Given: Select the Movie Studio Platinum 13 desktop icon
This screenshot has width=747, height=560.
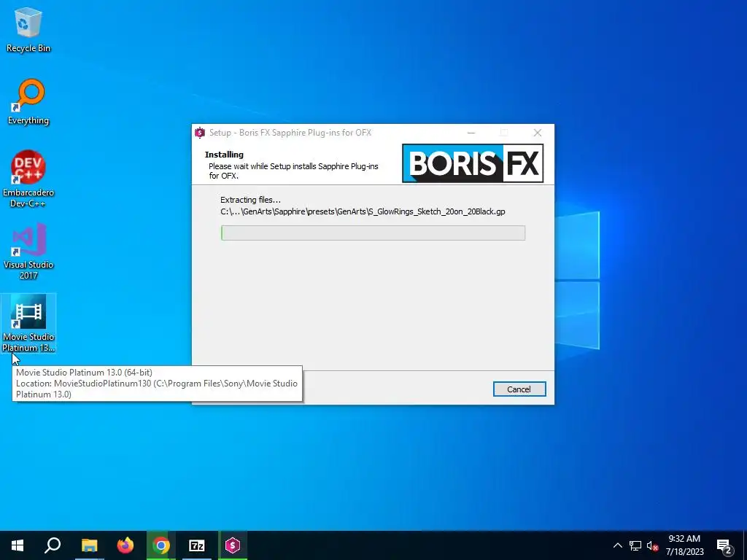Looking at the screenshot, I should pos(28,323).
